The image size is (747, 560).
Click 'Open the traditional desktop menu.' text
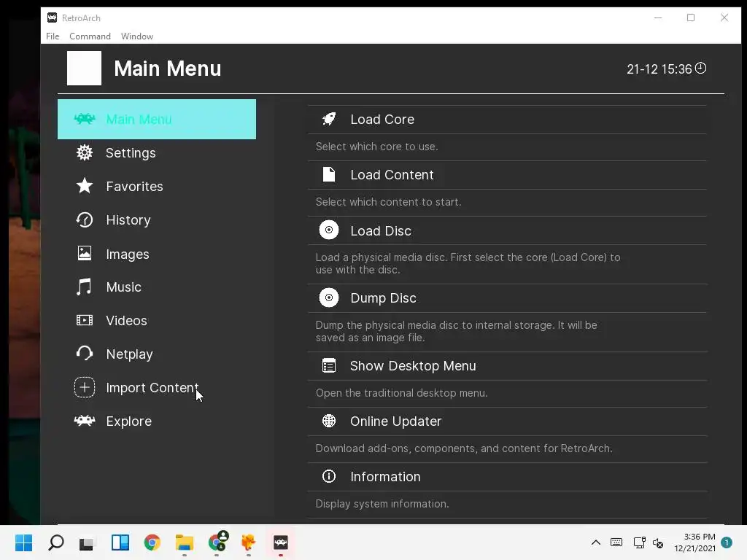(x=401, y=393)
